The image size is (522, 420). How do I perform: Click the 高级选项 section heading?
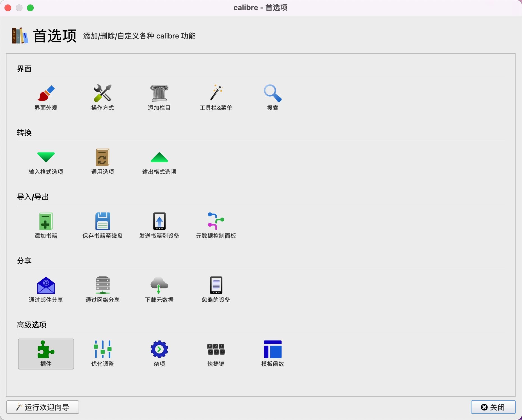(32, 325)
